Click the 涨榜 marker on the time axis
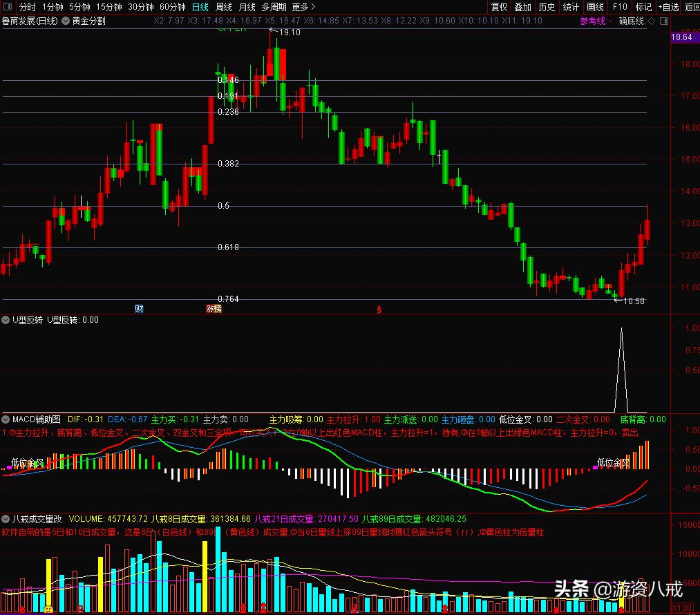Image resolution: width=700 pixels, height=615 pixels. (214, 308)
